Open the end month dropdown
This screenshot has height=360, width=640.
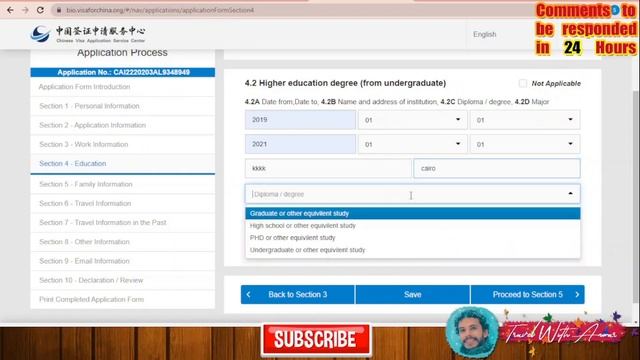click(412, 144)
